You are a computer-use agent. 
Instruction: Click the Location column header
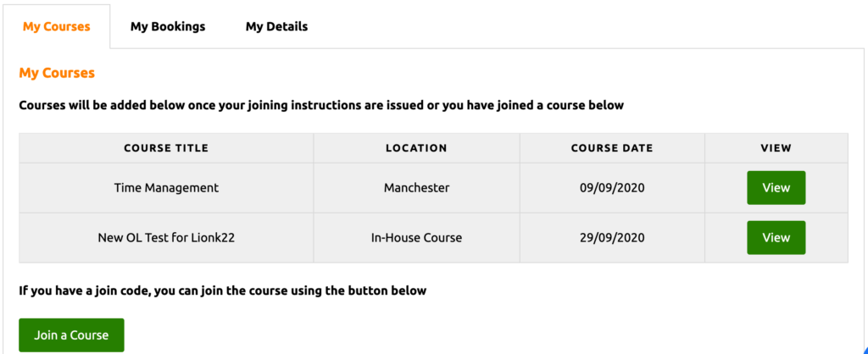point(416,148)
